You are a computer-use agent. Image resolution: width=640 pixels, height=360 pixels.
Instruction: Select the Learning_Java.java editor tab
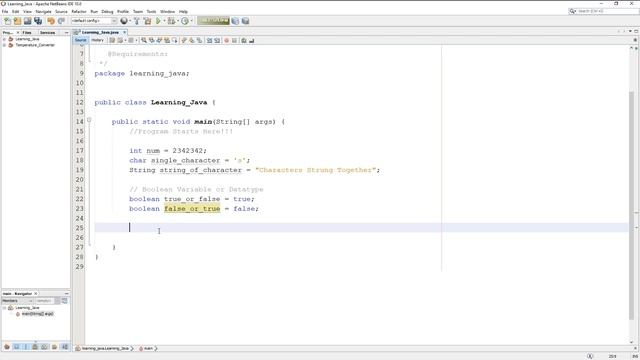pyautogui.click(x=100, y=32)
